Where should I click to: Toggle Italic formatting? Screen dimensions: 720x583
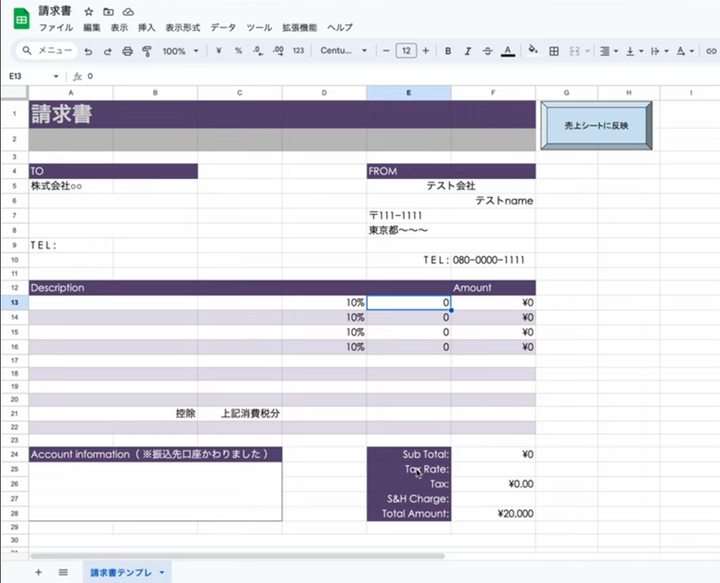tap(467, 51)
